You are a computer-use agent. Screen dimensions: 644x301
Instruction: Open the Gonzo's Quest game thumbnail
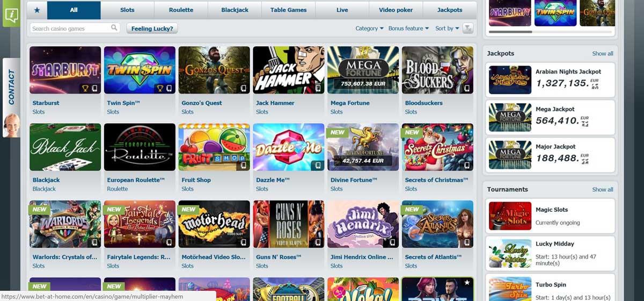pyautogui.click(x=214, y=70)
